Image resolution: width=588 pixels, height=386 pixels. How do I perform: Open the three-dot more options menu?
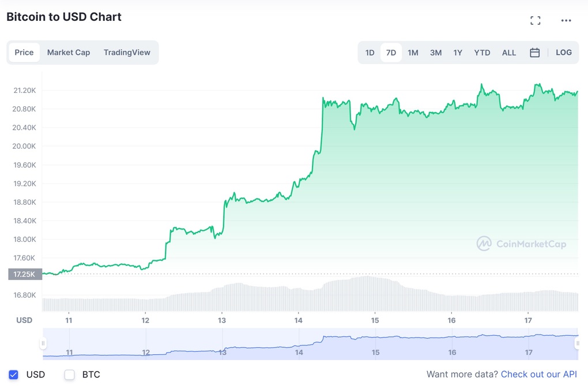566,20
